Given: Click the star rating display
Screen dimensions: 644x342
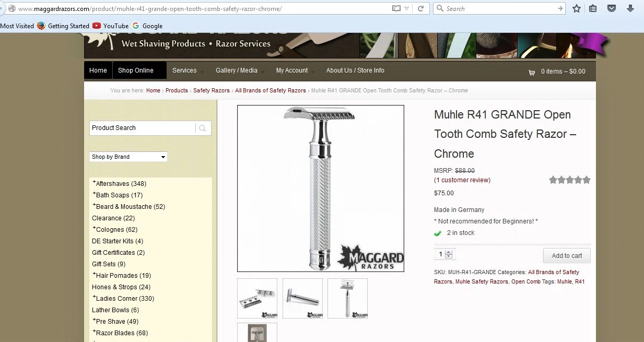Looking at the screenshot, I should pyautogui.click(x=570, y=180).
